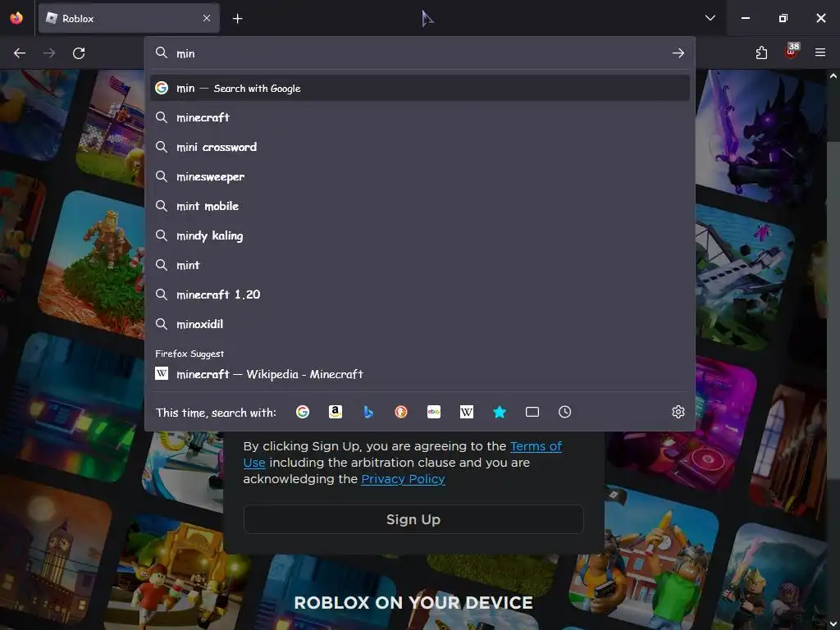
Task: Open uBlock Origin extension with 38 badge
Action: tap(791, 52)
